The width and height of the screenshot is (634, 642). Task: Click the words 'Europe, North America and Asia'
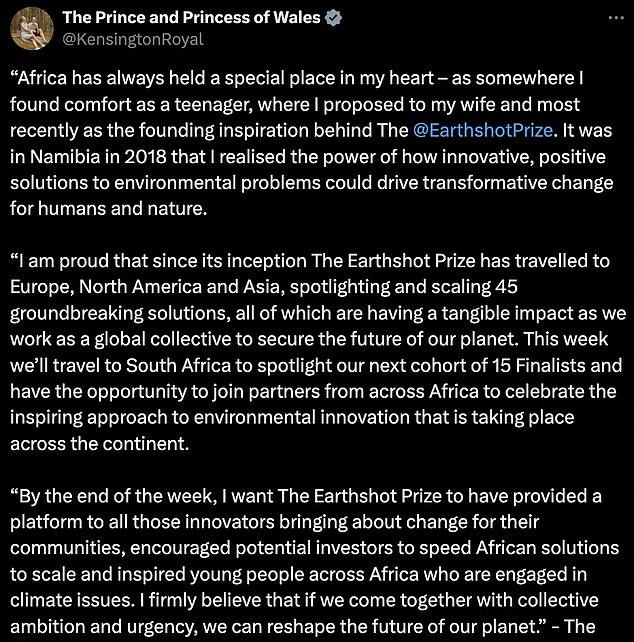(145, 287)
